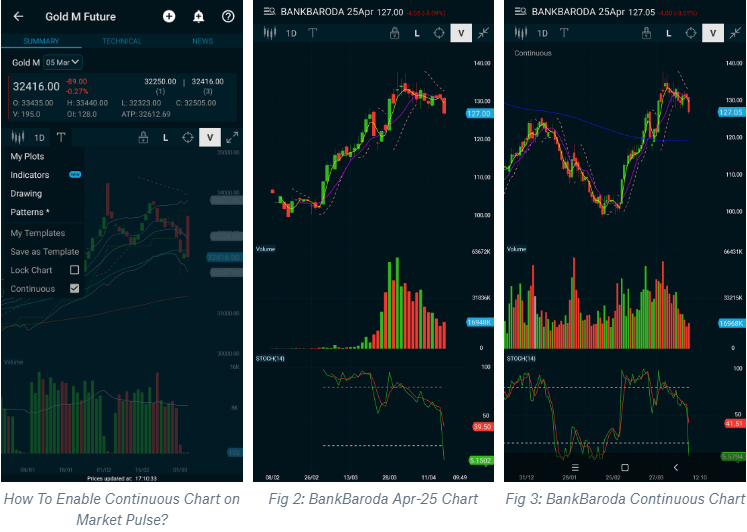Enable crosshair in Gold M chart toolbar
747x532 pixels.
[188, 138]
